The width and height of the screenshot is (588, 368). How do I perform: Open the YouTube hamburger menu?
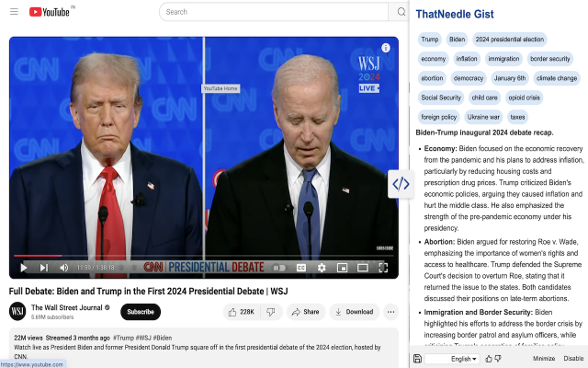coord(14,12)
